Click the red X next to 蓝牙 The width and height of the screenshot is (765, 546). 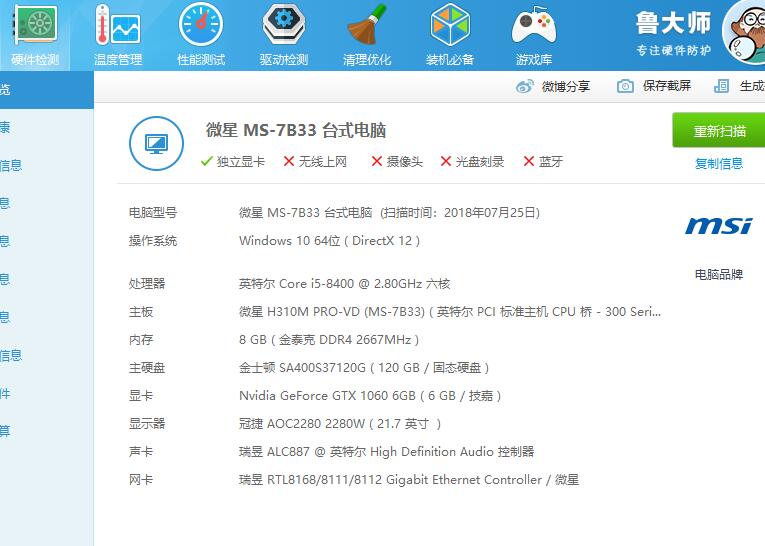[x=529, y=161]
